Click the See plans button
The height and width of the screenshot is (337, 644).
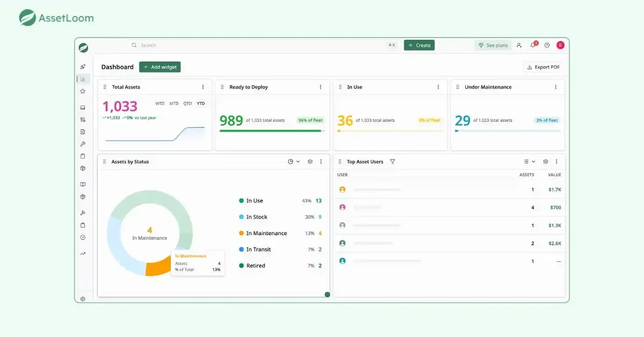pyautogui.click(x=493, y=45)
